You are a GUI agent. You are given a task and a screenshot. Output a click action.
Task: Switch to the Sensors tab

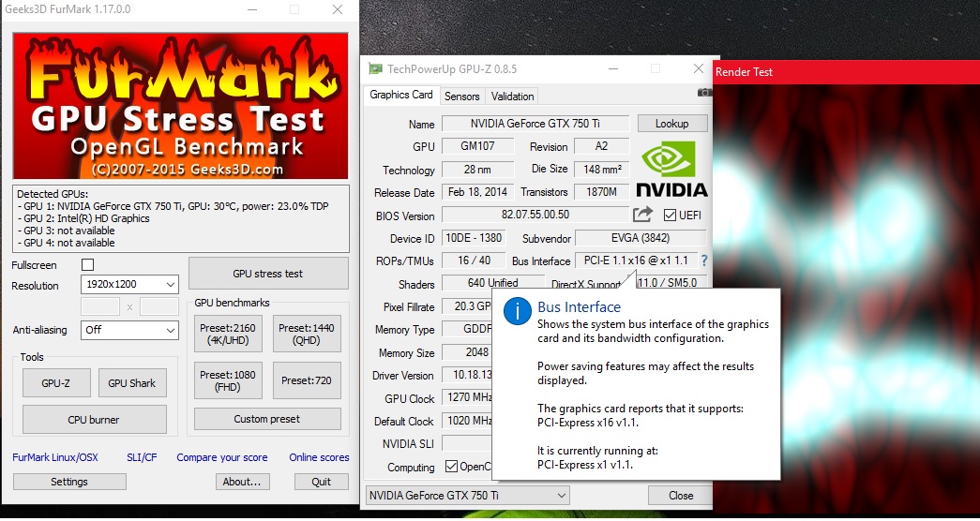(x=462, y=97)
